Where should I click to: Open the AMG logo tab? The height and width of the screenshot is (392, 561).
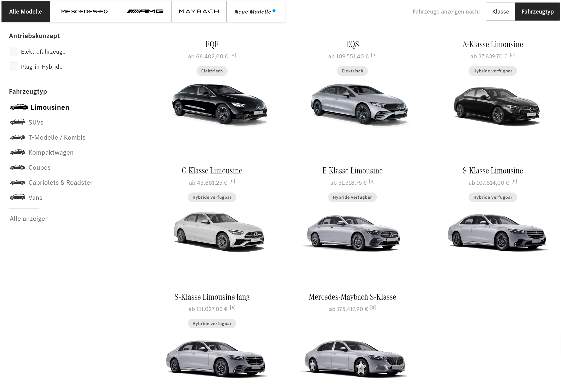(145, 12)
